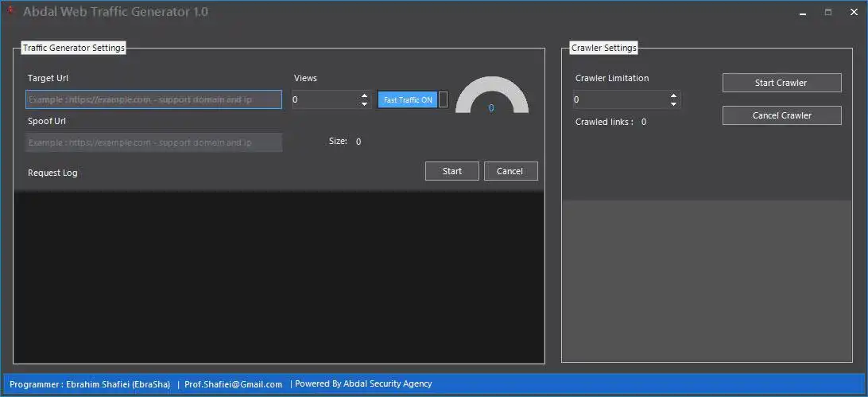Image resolution: width=868 pixels, height=397 pixels.
Task: Lower Crawler Limitation with down arrow
Action: click(x=673, y=104)
